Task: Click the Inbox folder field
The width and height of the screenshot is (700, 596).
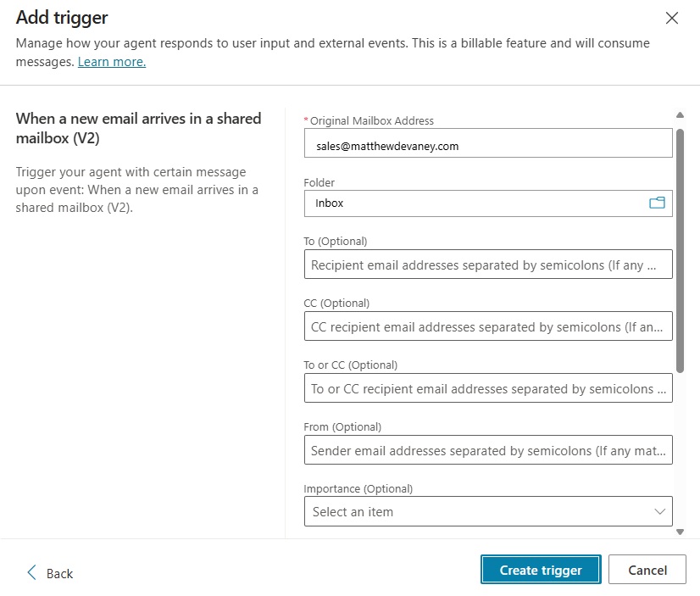Action: pos(475,203)
